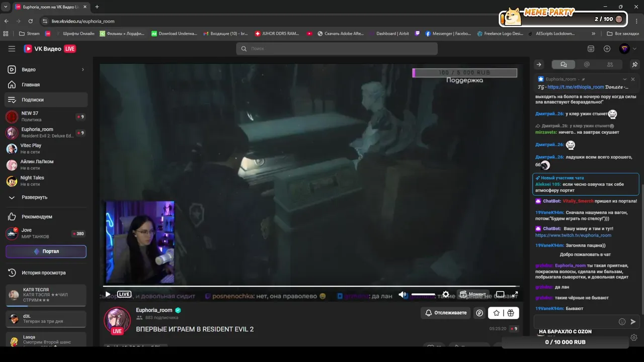644x362 pixels.
Task: Click the chat message input field
Action: click(x=576, y=322)
